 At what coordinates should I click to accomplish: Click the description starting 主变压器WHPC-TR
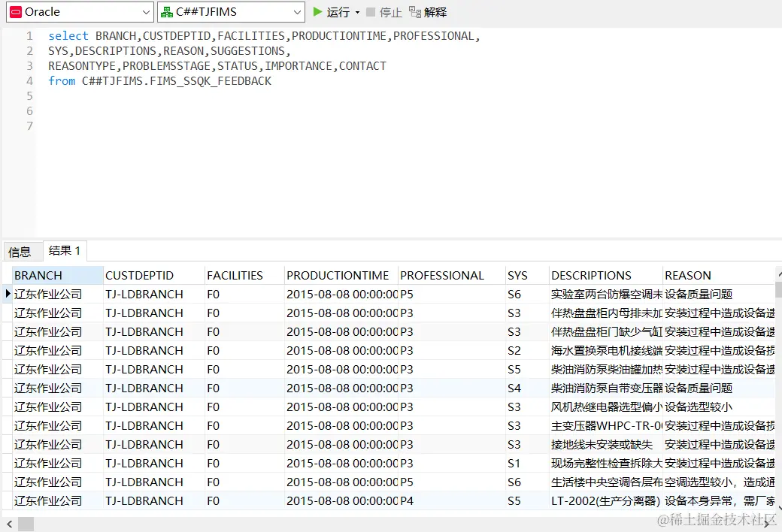pos(606,426)
